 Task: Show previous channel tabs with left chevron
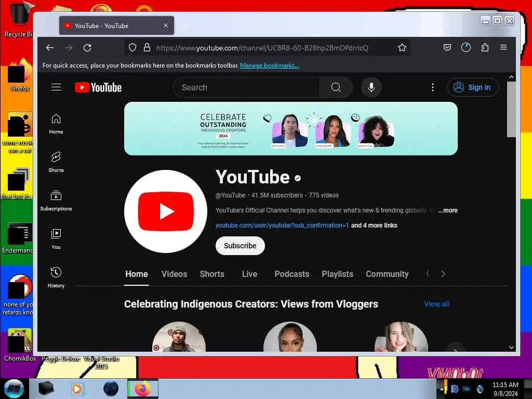[428, 273]
